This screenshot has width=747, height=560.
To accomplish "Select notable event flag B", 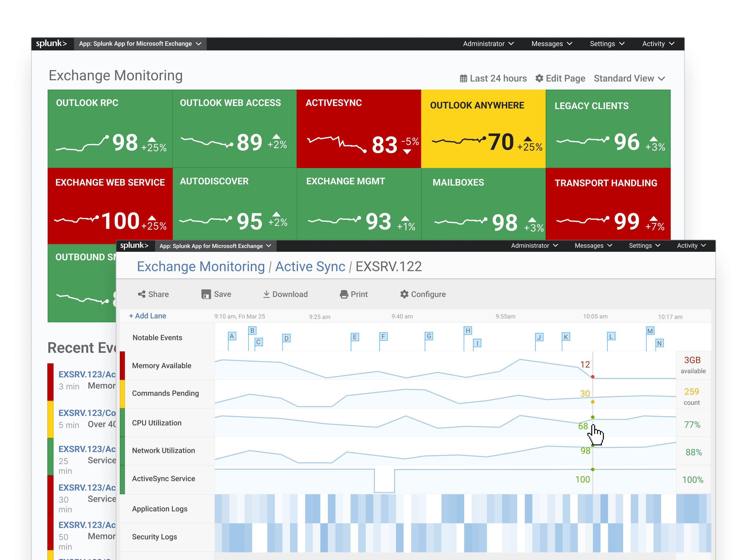I will [x=252, y=330].
